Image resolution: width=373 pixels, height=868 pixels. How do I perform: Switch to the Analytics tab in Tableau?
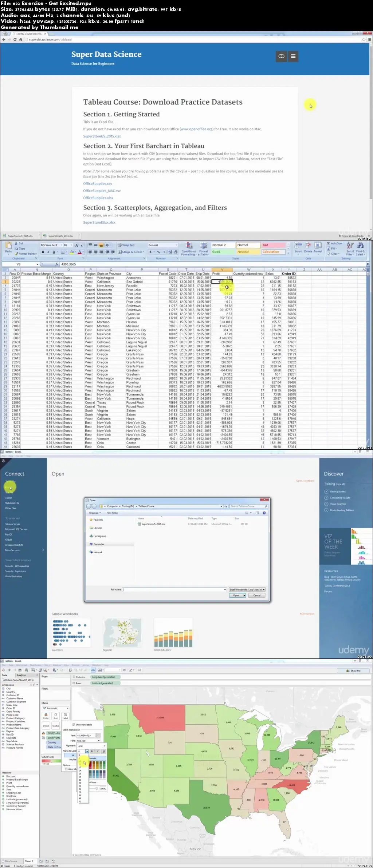[x=21, y=675]
